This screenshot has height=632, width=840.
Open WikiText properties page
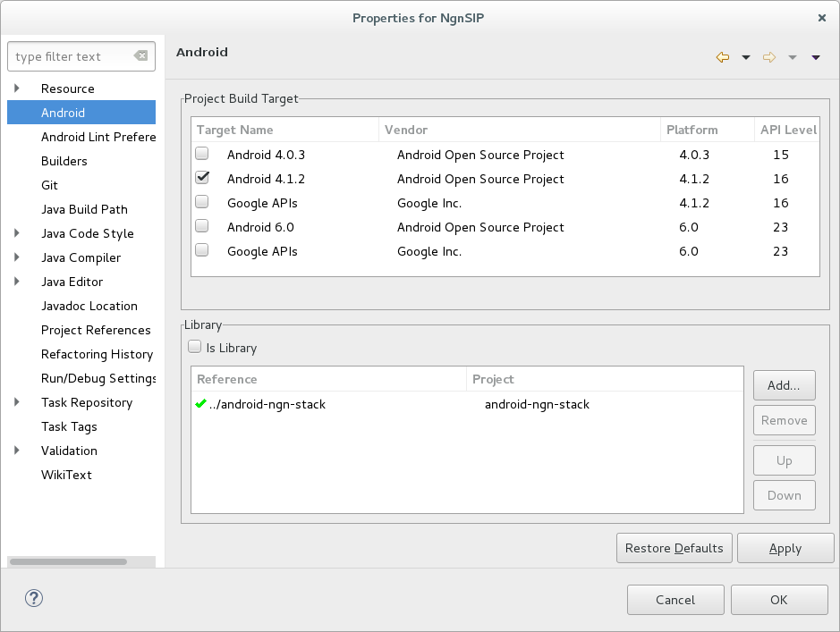point(66,475)
